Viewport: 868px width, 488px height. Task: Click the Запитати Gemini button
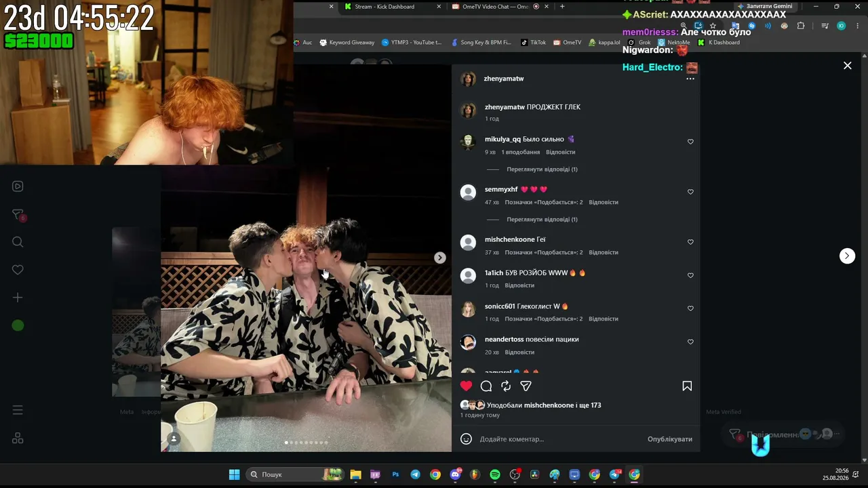[765, 6]
